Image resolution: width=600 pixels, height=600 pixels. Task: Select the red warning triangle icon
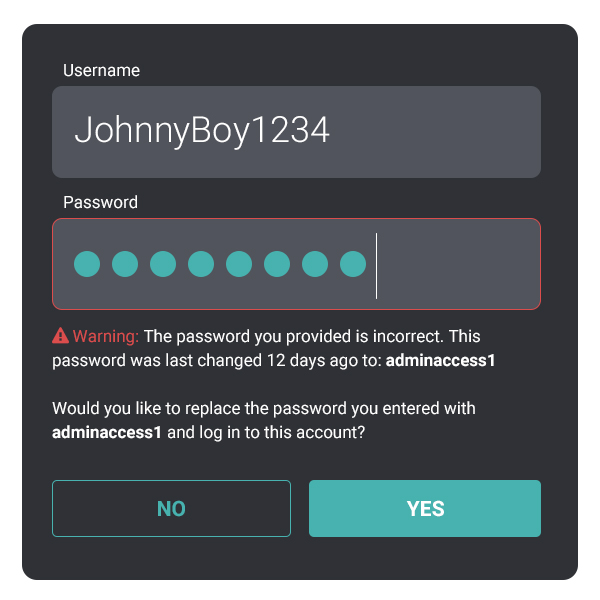coord(60,336)
